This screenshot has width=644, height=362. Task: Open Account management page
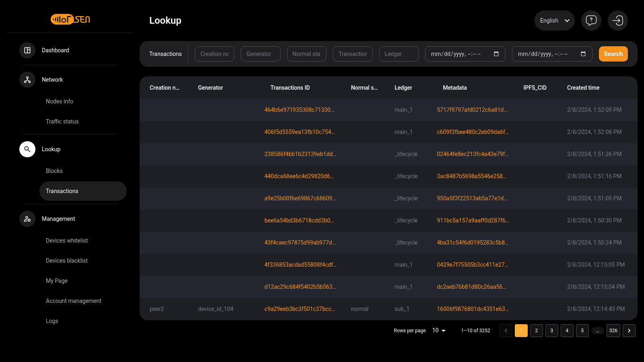tap(74, 301)
